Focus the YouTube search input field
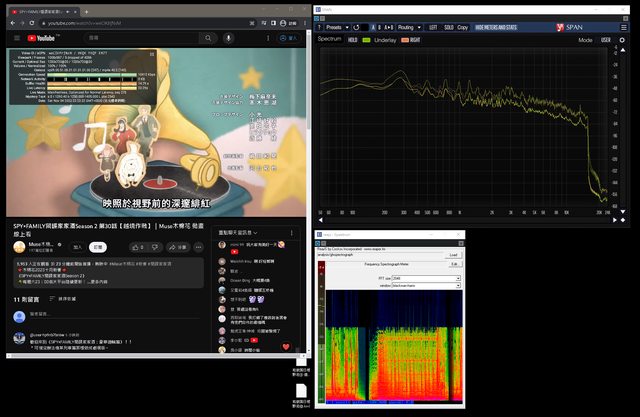Screen dimensions: 640x417 pyautogui.click(x=142, y=38)
